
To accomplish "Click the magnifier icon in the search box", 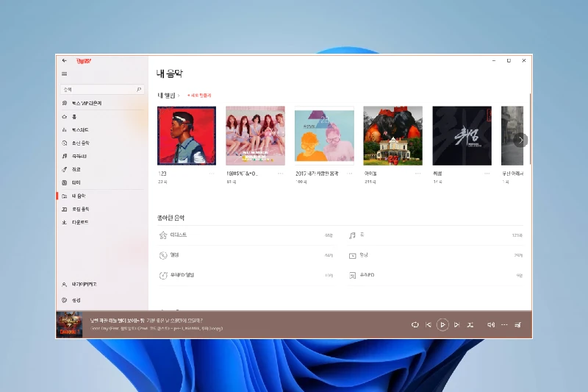I will pos(139,89).
